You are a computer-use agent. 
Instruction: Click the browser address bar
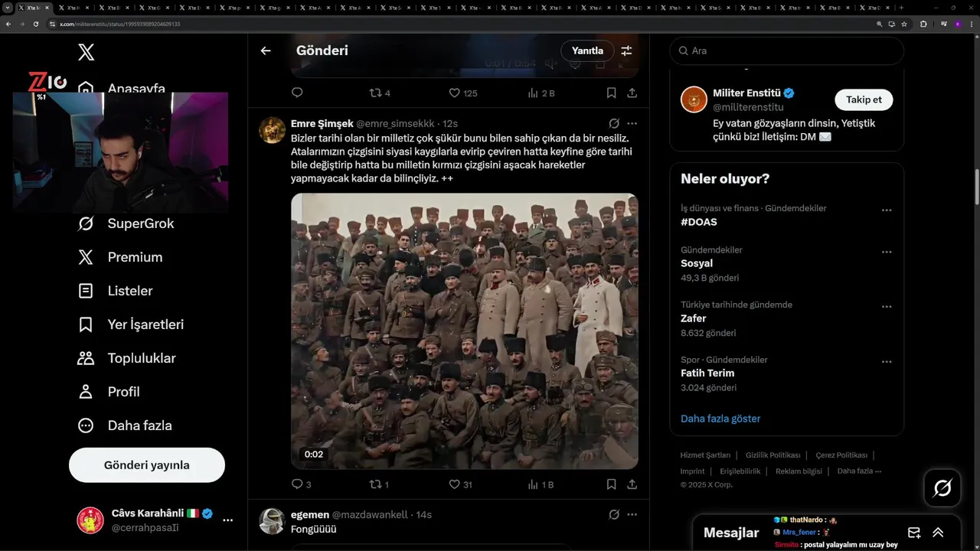(459, 24)
